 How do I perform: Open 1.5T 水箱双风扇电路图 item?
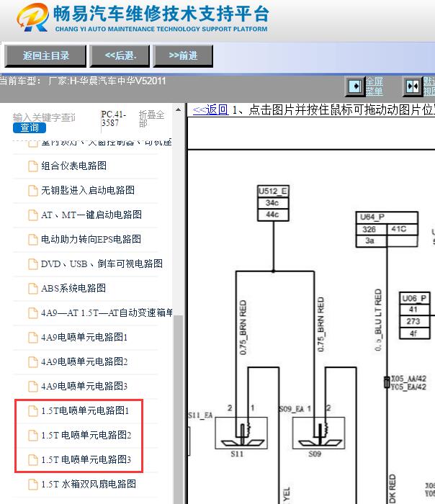(x=89, y=485)
